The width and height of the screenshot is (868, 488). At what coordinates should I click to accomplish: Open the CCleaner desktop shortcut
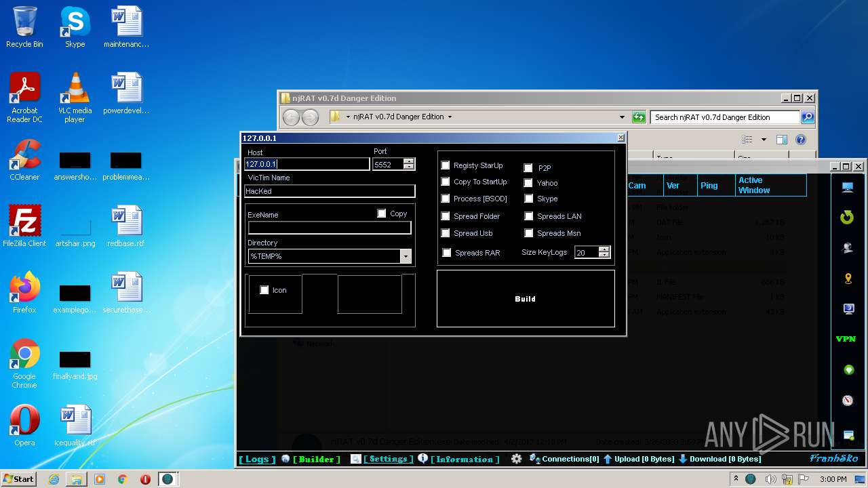coord(24,160)
